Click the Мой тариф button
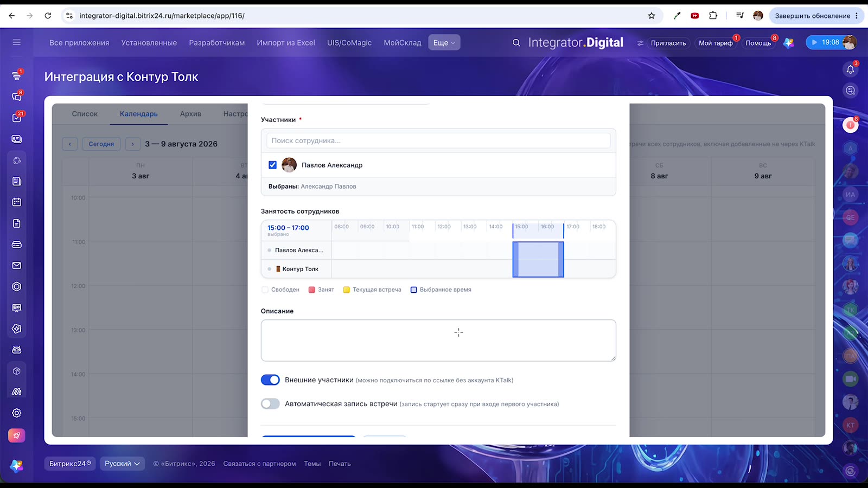The image size is (868, 488). point(716,43)
